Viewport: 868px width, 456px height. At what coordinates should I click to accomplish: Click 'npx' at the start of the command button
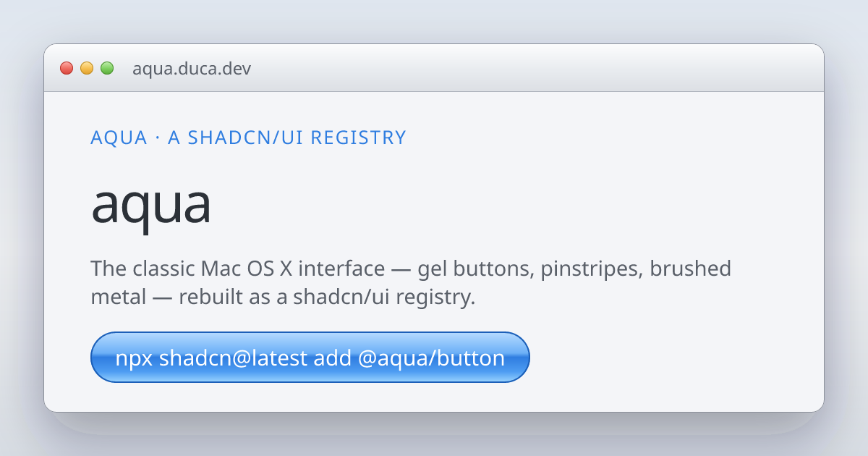[x=134, y=359]
